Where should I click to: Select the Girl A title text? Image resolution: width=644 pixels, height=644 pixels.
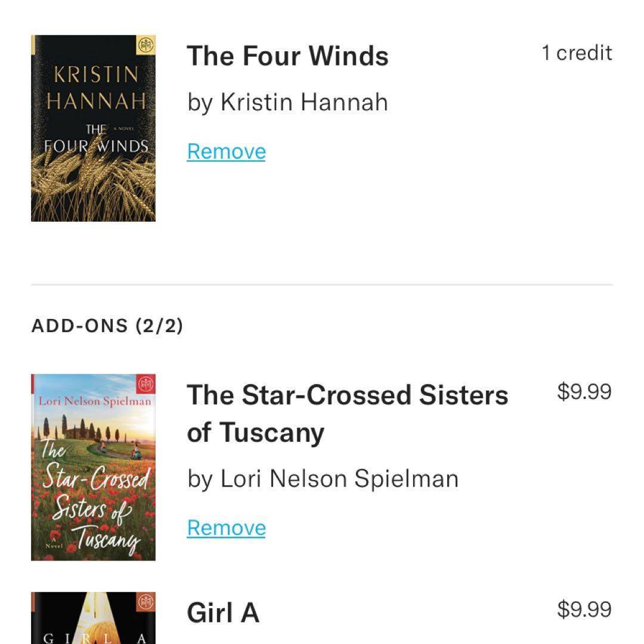pos(223,612)
